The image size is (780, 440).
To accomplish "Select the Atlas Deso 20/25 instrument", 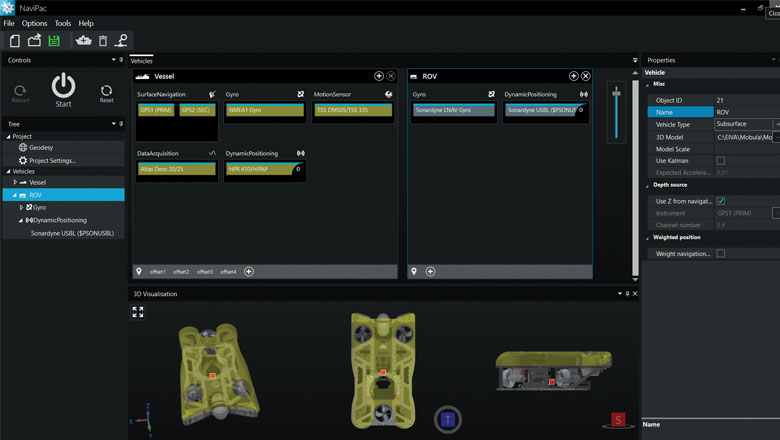I will point(177,169).
